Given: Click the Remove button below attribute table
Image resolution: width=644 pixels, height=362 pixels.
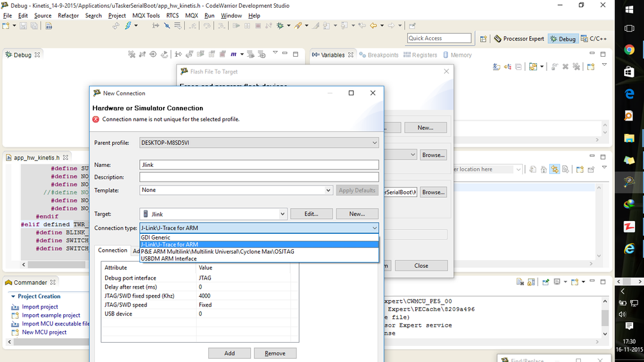Looking at the screenshot, I should [x=275, y=354].
